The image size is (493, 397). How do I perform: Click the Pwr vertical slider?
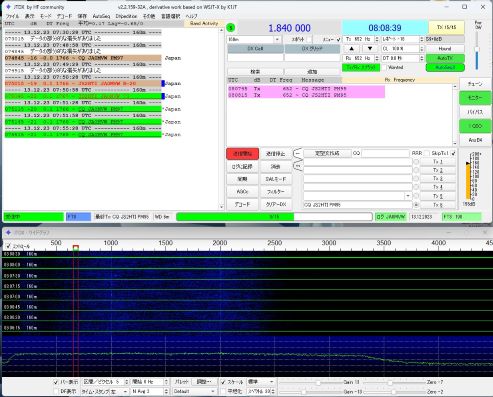(x=477, y=50)
